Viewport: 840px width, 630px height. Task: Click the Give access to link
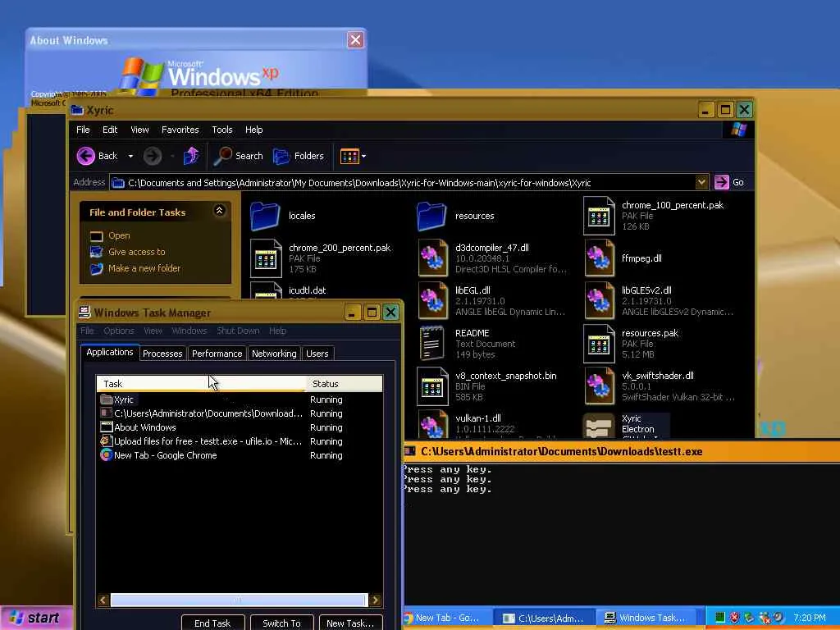[x=137, y=252]
